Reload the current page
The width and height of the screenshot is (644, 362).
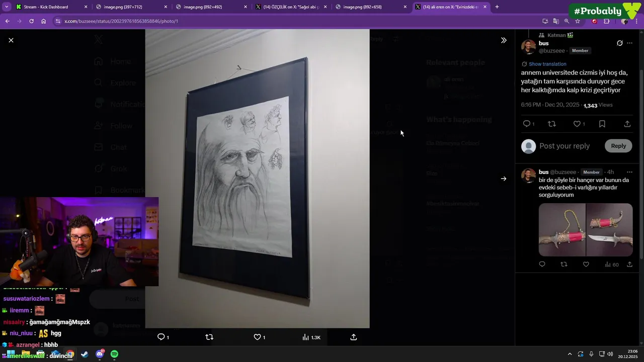click(x=31, y=21)
